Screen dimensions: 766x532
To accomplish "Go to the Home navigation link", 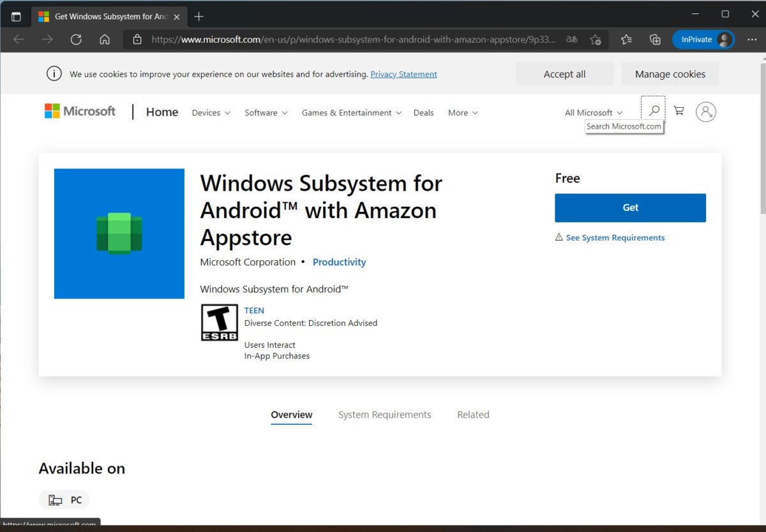I will pyautogui.click(x=162, y=112).
